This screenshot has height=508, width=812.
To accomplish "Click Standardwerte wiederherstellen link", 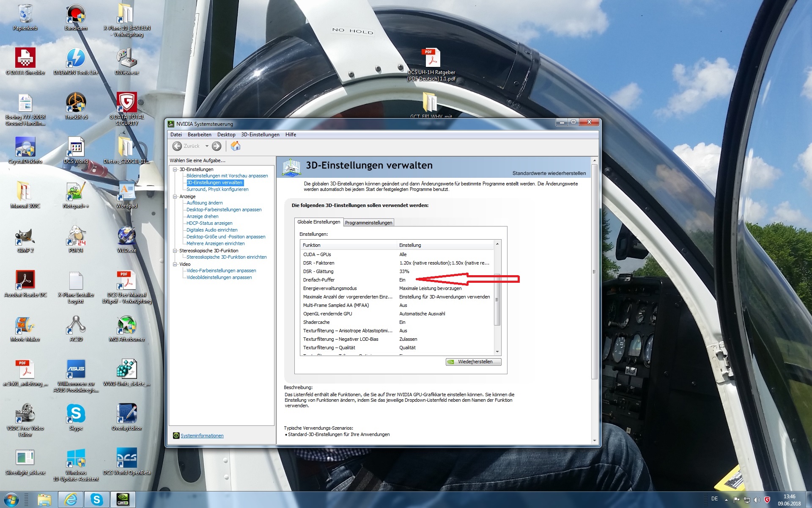I will (x=549, y=173).
